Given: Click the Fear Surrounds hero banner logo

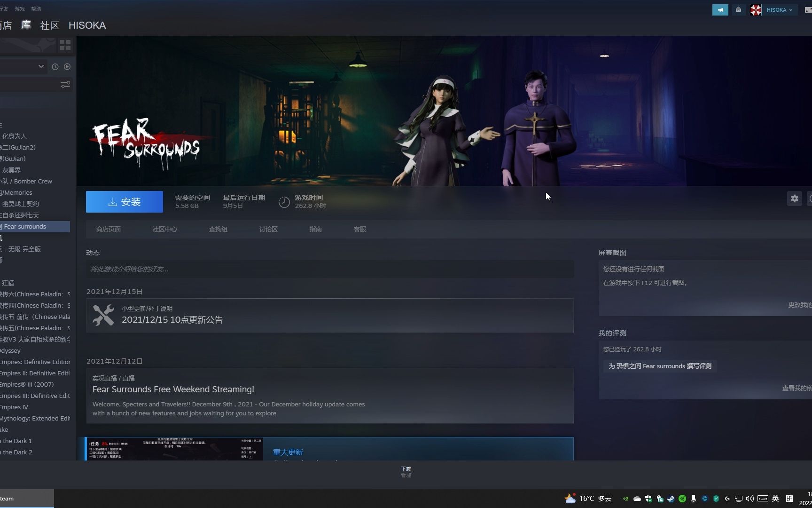Looking at the screenshot, I should [146, 144].
